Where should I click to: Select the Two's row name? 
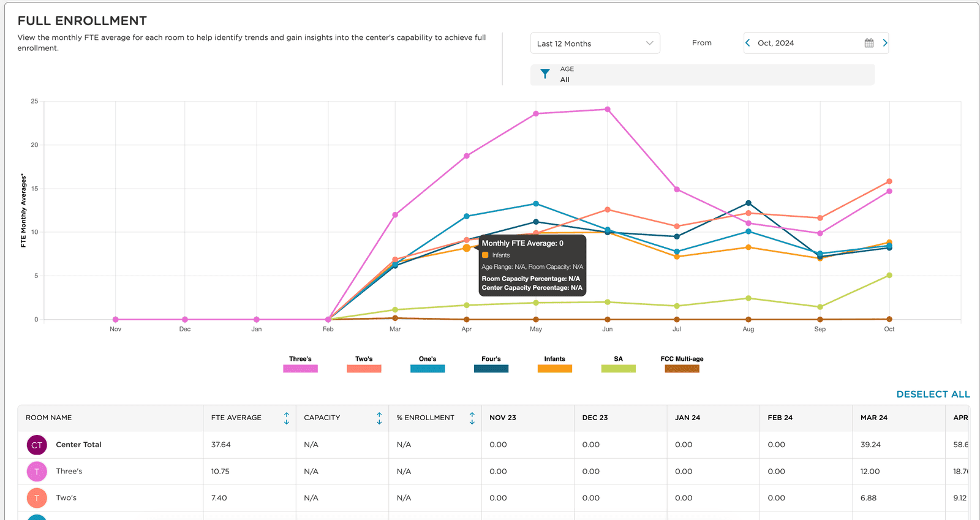(x=66, y=498)
